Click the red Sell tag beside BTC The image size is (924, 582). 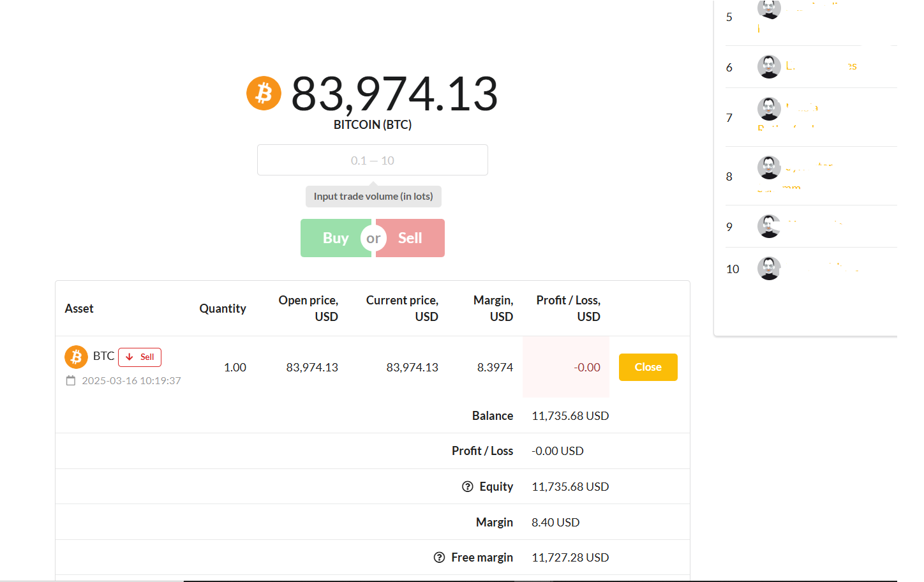coord(140,357)
